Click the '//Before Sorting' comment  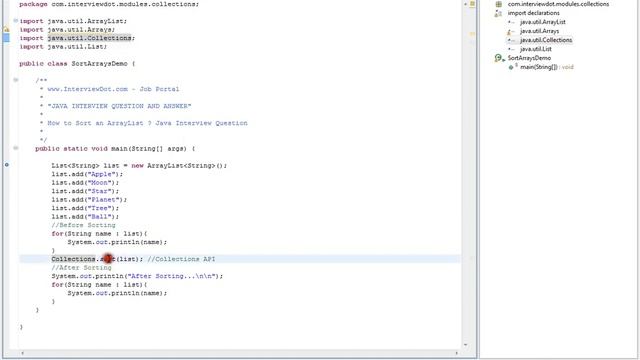pos(83,225)
